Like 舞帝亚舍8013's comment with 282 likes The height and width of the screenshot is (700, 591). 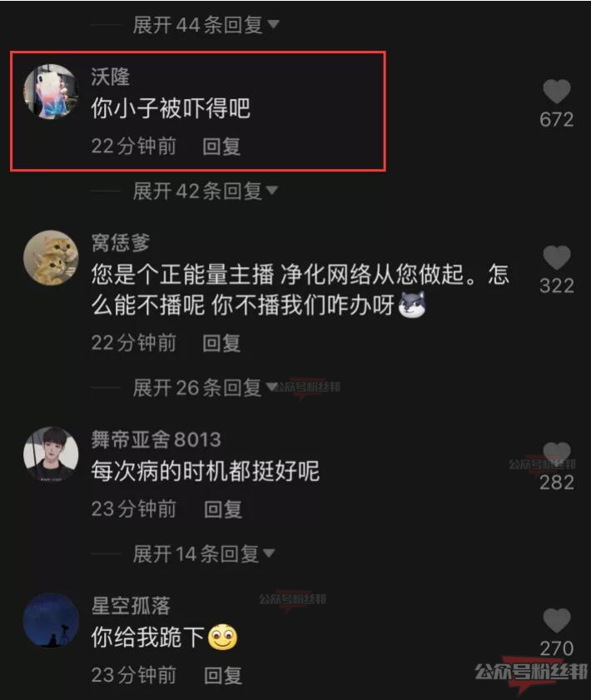[556, 454]
